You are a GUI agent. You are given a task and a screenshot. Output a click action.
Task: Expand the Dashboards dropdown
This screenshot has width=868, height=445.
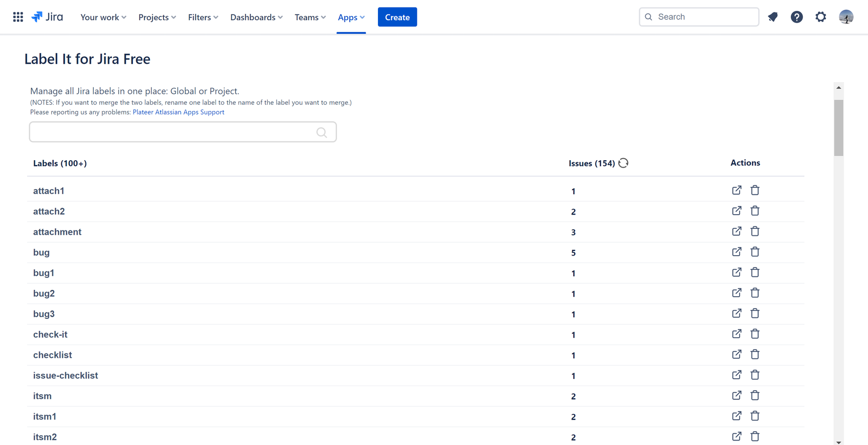tap(256, 17)
